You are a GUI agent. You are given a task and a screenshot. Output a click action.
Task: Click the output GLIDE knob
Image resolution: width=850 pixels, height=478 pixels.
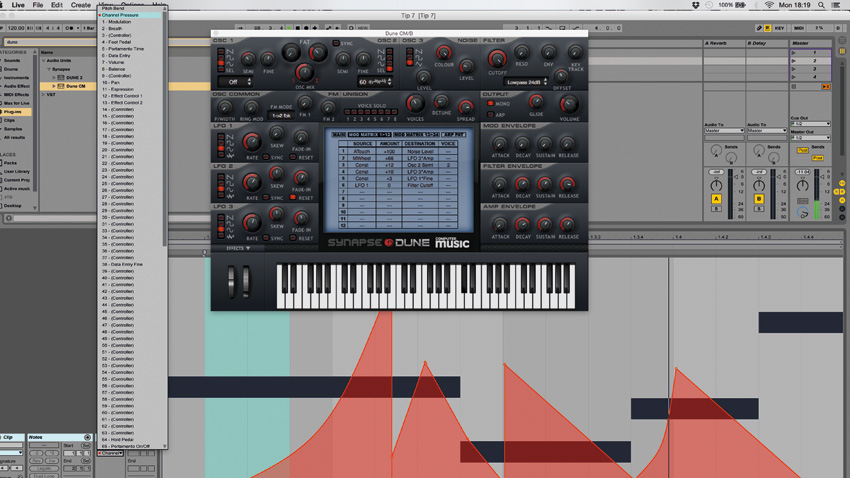pyautogui.click(x=536, y=101)
